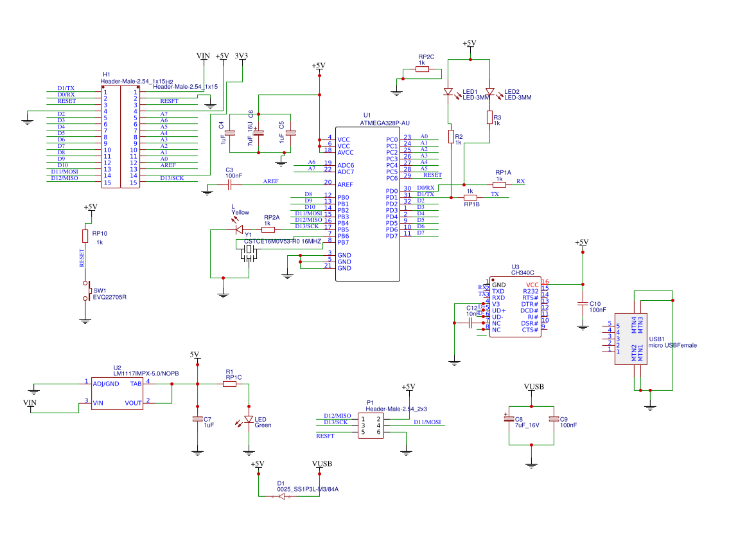
Task: Click the RX net label right of RP1A
Action: [521, 181]
